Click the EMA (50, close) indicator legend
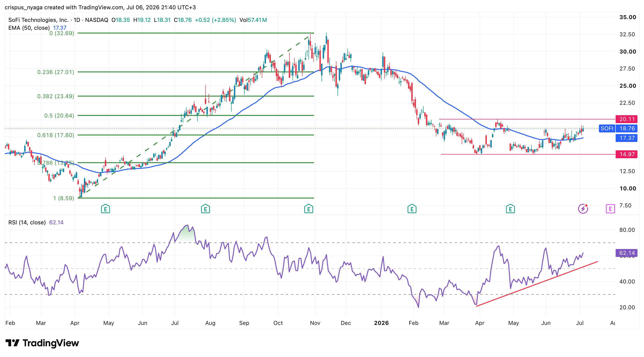The width and height of the screenshot is (644, 357). click(x=37, y=28)
